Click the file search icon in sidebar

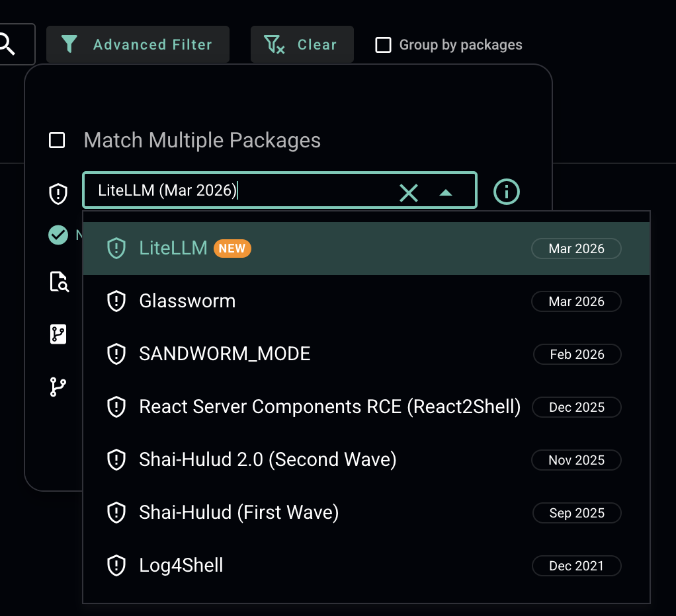59,282
